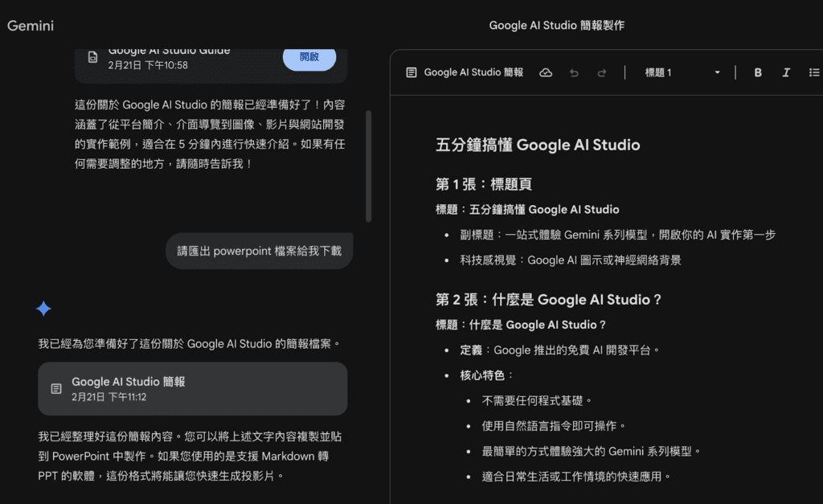Image resolution: width=823 pixels, height=504 pixels.
Task: Click the document icon in 簡報 file card
Action: coord(56,389)
